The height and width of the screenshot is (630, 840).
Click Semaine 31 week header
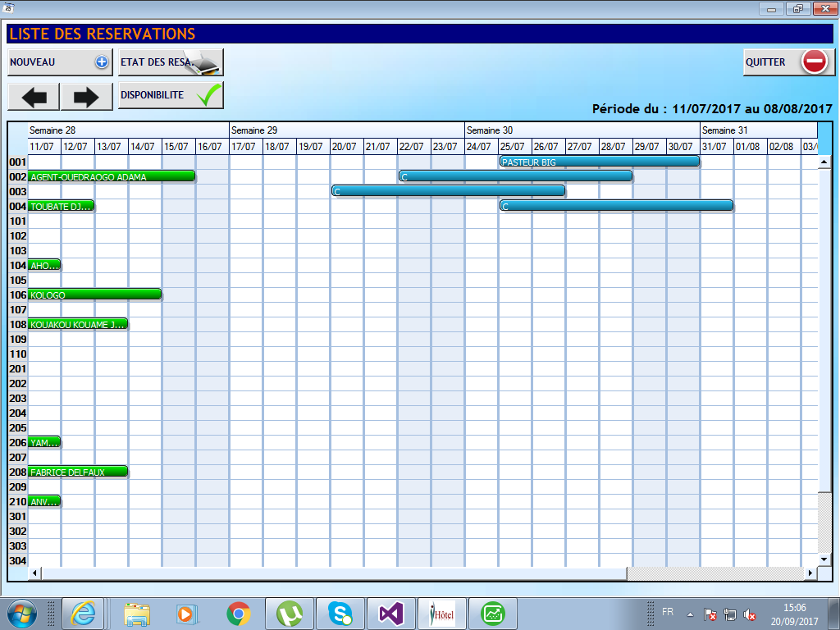pyautogui.click(x=759, y=130)
